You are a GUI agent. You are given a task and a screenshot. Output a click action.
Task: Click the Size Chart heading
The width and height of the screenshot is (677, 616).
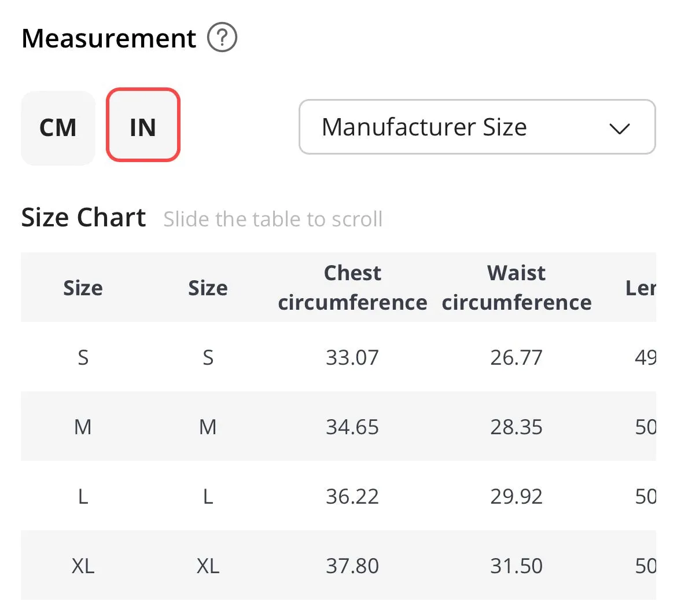83,217
